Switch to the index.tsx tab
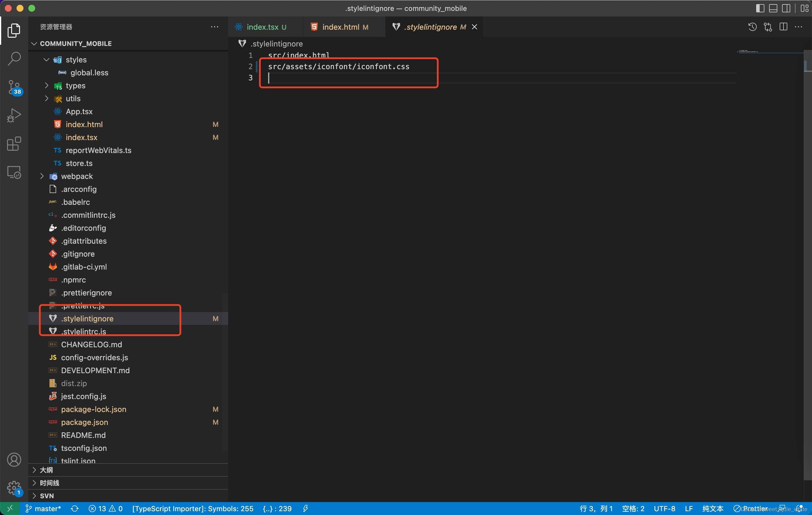Screen dimensions: 812x515 tap(262, 27)
